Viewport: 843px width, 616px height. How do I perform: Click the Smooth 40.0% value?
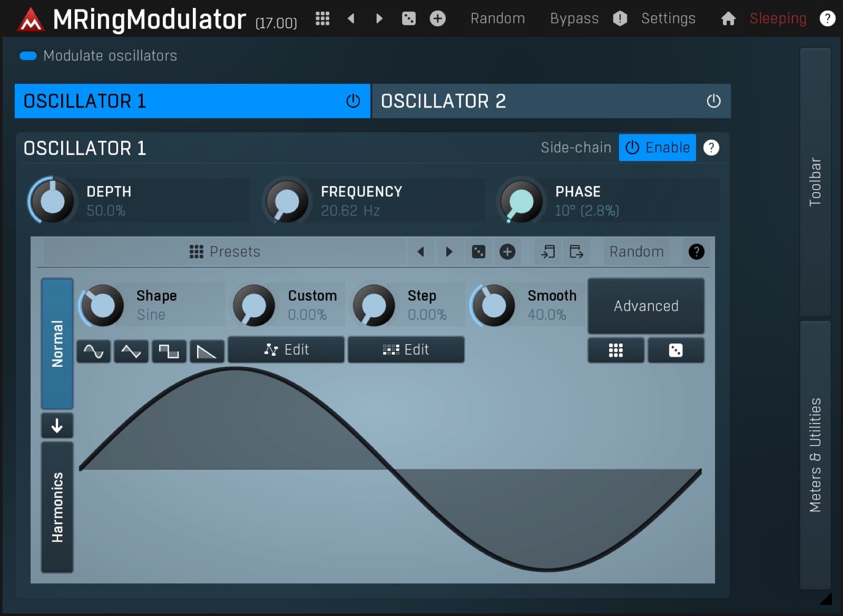pos(547,315)
